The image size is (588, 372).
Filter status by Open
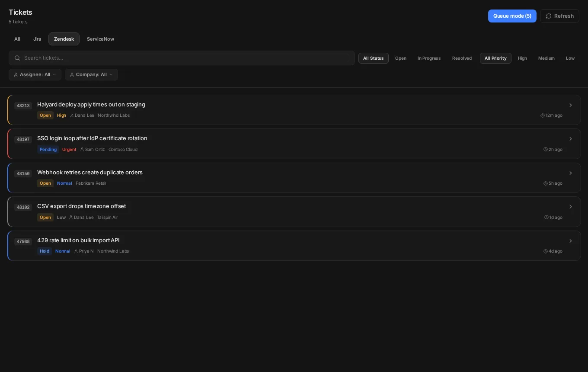point(401,58)
